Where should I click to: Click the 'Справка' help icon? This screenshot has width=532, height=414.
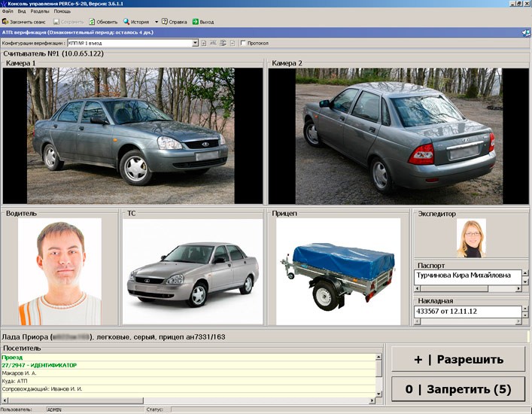(165, 22)
